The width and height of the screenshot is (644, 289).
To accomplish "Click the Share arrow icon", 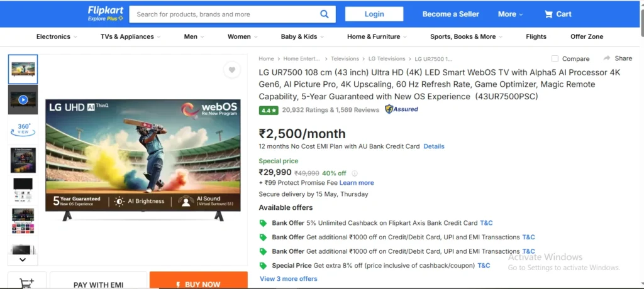I will (x=607, y=58).
